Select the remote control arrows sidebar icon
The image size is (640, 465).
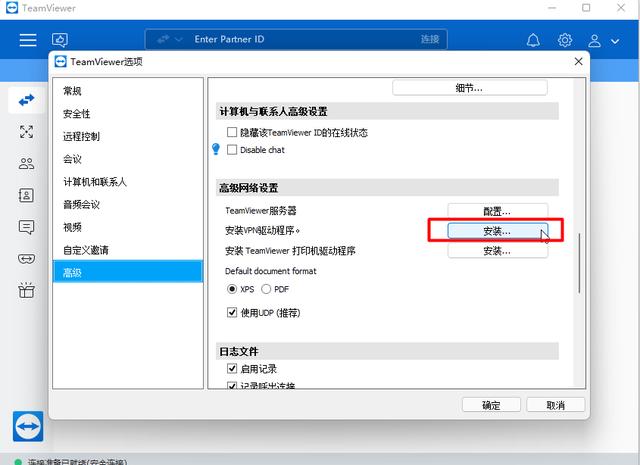[x=26, y=100]
